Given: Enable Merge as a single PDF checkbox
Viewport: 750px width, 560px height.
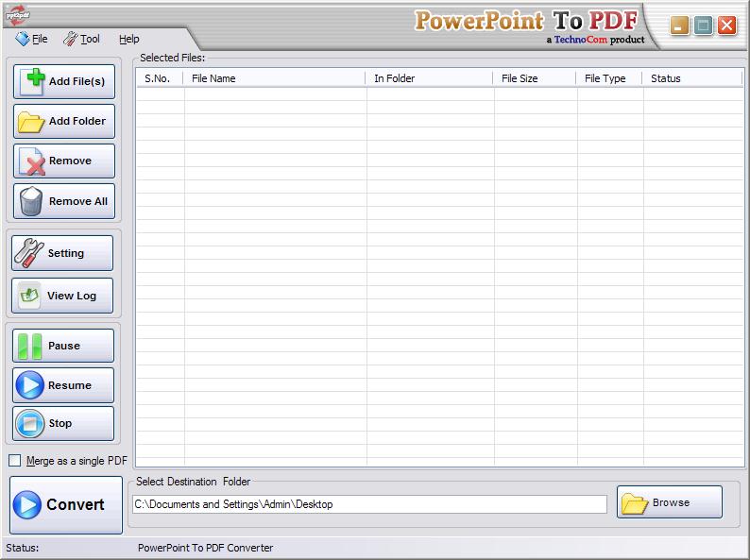Looking at the screenshot, I should point(14,461).
